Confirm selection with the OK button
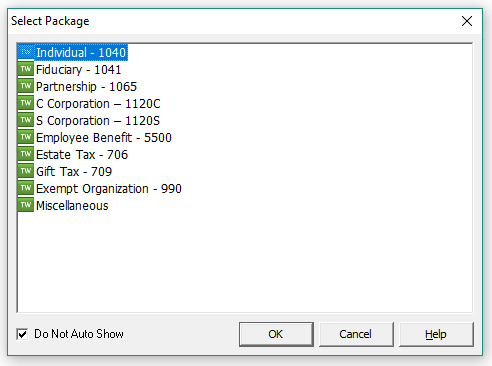The height and width of the screenshot is (366, 492). point(276,334)
